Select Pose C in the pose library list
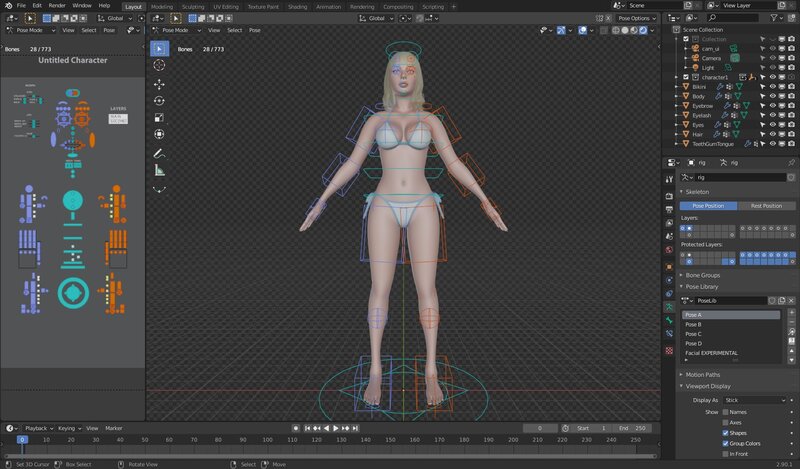800x469 pixels. point(693,334)
